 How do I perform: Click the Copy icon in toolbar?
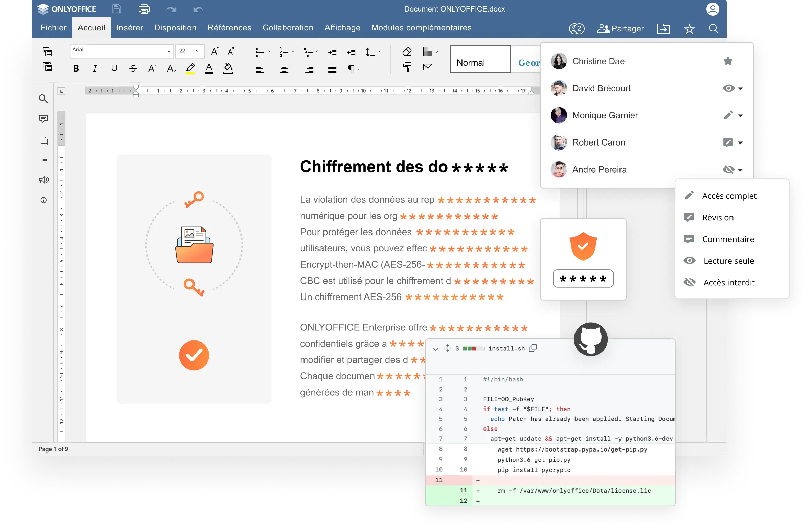47,51
